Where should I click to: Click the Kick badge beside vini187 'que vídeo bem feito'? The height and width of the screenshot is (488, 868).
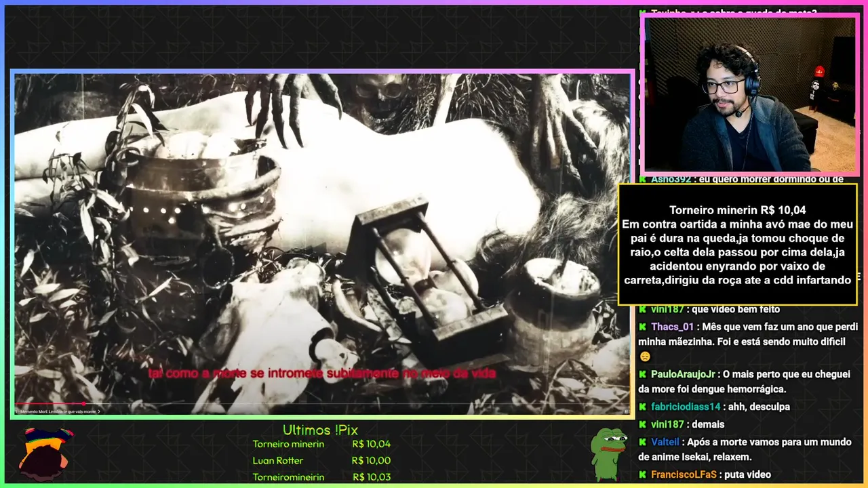(x=642, y=309)
